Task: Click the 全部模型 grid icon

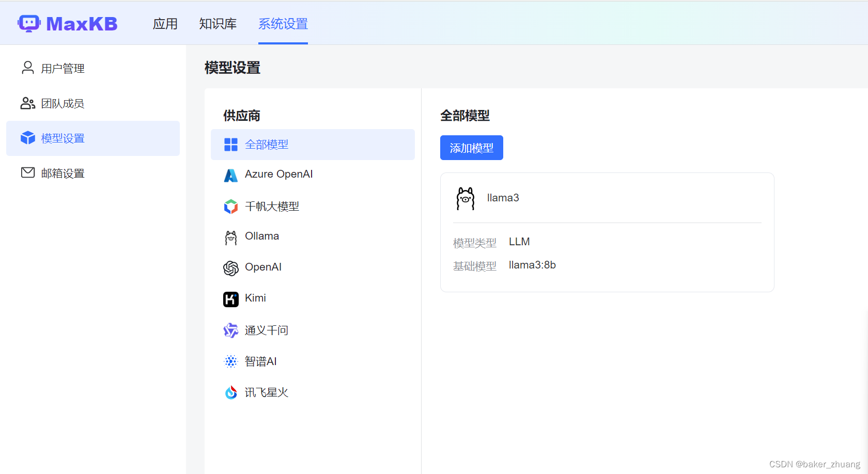Action: [x=230, y=145]
